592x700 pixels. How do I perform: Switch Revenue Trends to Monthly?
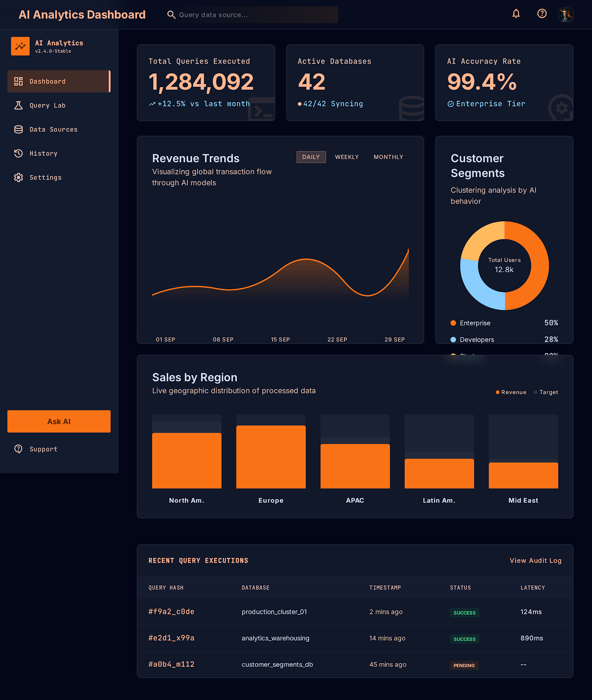[388, 157]
